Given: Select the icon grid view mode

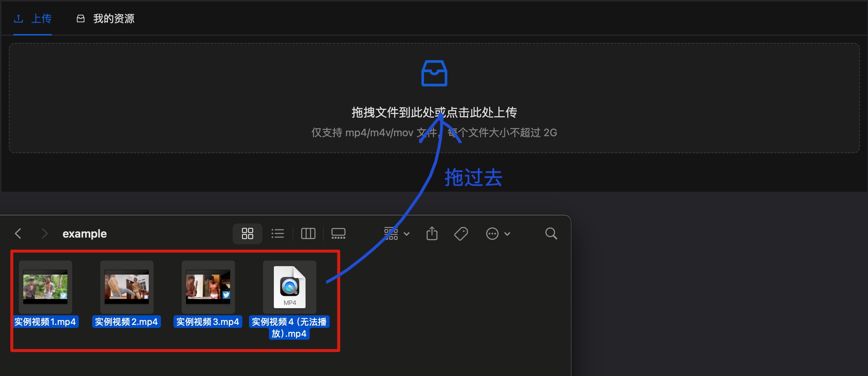Looking at the screenshot, I should 247,234.
